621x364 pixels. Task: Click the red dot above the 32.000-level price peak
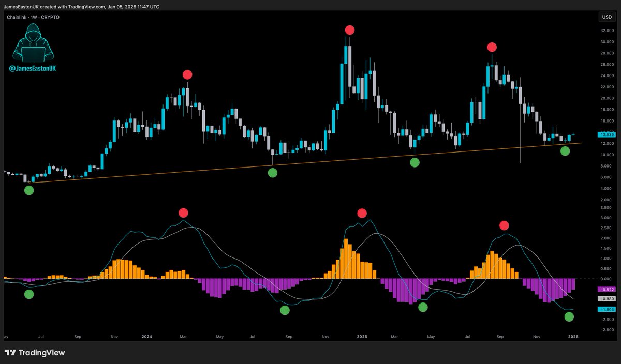pos(350,30)
